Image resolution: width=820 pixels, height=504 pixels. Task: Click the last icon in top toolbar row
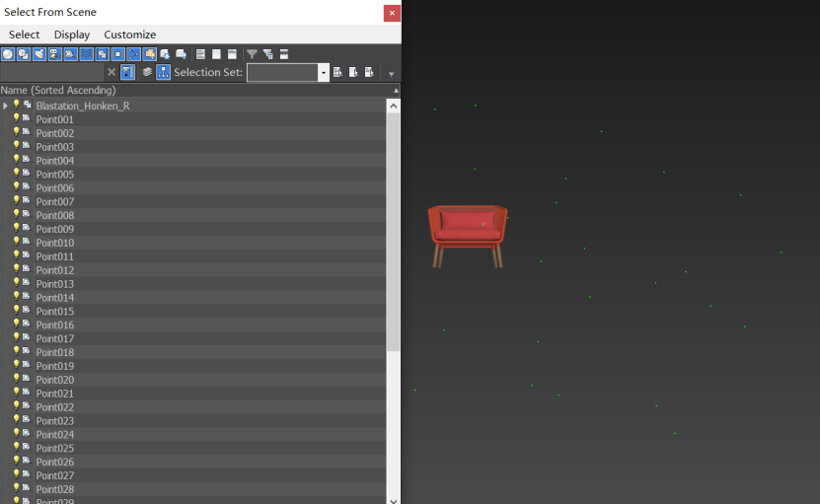tap(284, 54)
